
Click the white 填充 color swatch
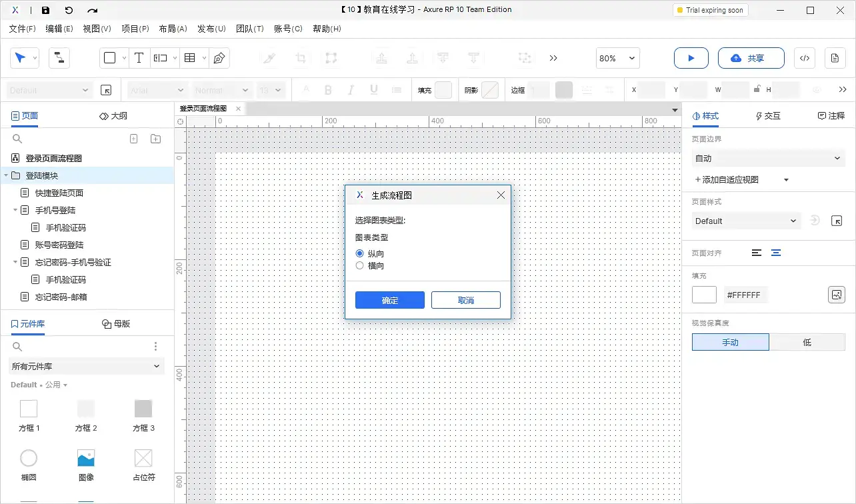(704, 294)
